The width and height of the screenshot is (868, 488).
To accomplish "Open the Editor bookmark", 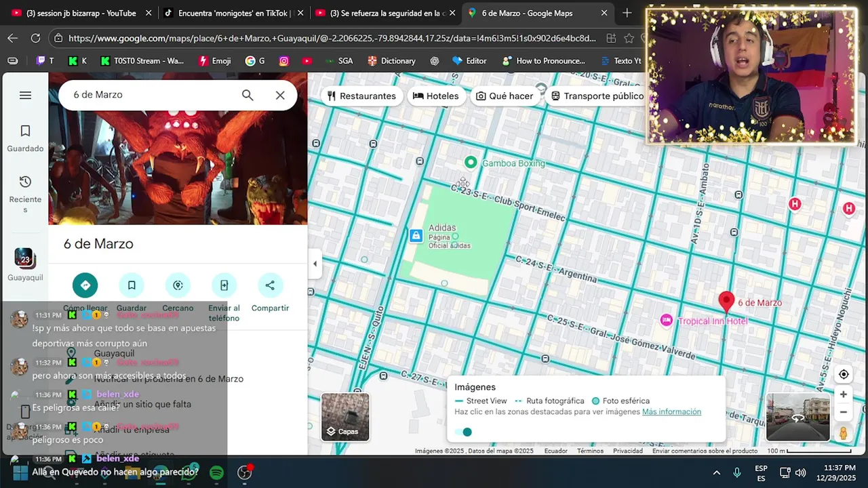I will [x=469, y=61].
